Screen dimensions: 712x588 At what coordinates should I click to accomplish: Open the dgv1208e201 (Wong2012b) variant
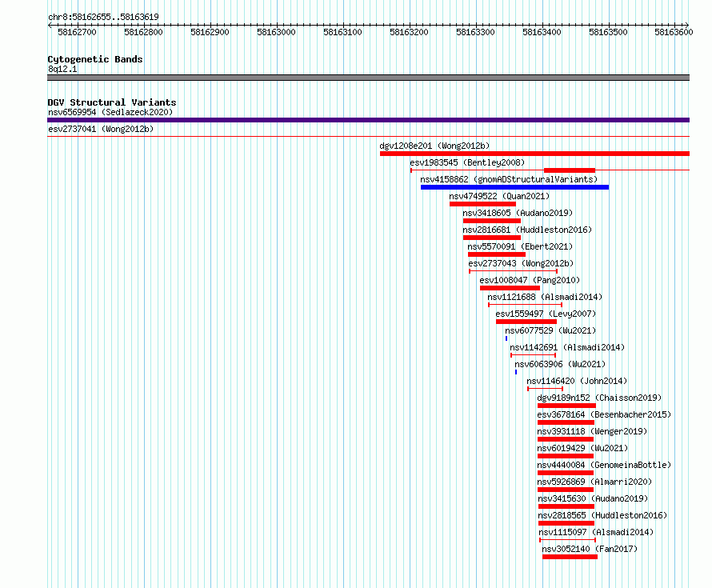tap(434, 146)
